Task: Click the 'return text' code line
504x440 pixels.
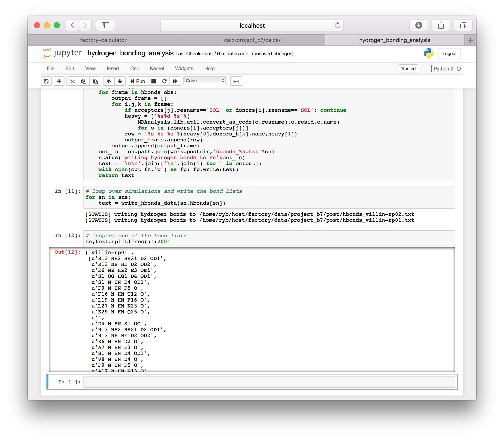Action: pos(116,175)
